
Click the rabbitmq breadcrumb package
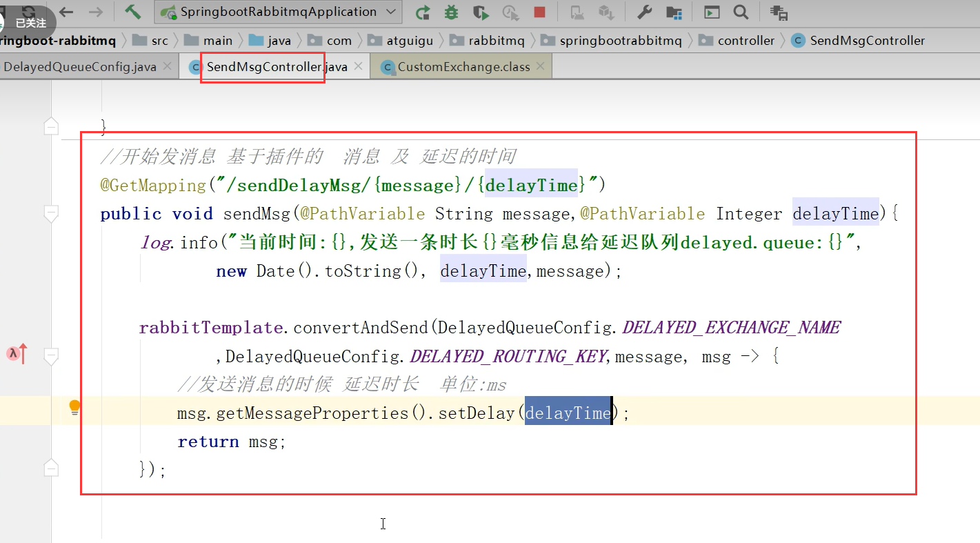point(487,40)
